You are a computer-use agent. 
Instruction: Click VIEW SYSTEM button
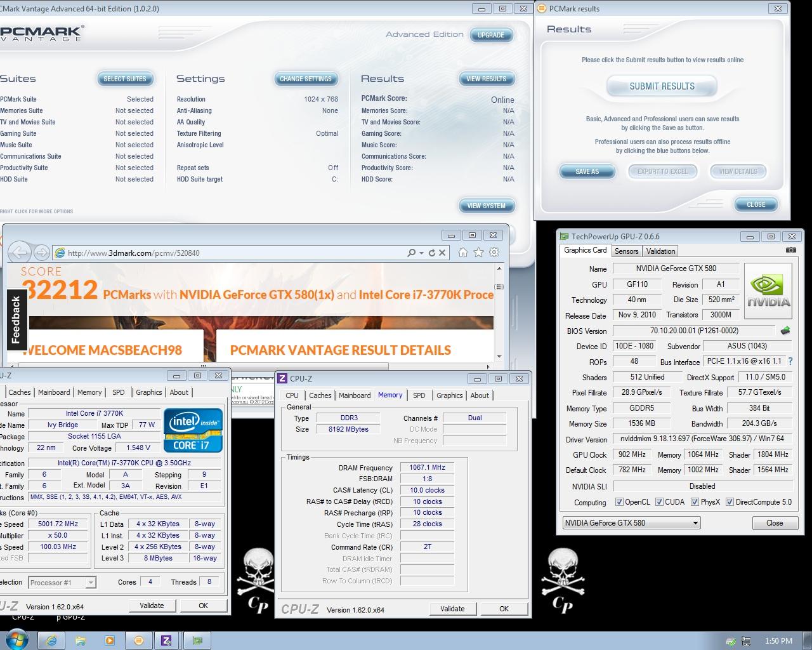(x=487, y=206)
